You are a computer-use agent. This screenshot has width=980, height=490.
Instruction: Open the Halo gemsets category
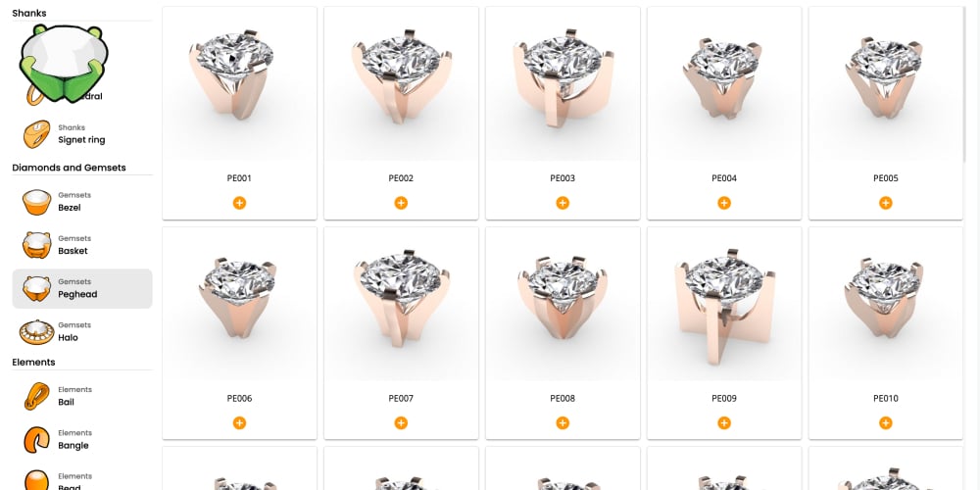click(x=82, y=332)
